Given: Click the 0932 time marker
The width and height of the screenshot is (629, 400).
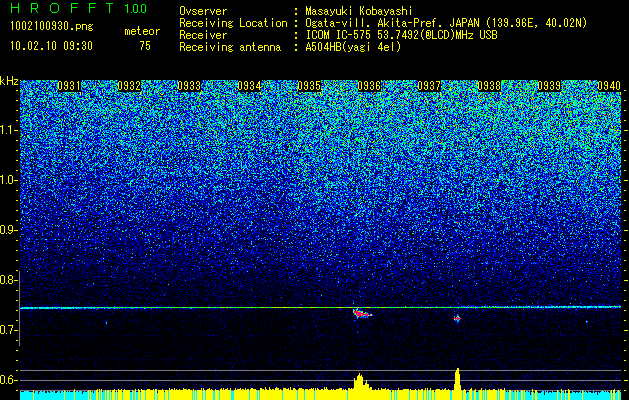Looking at the screenshot, I should point(129,86).
